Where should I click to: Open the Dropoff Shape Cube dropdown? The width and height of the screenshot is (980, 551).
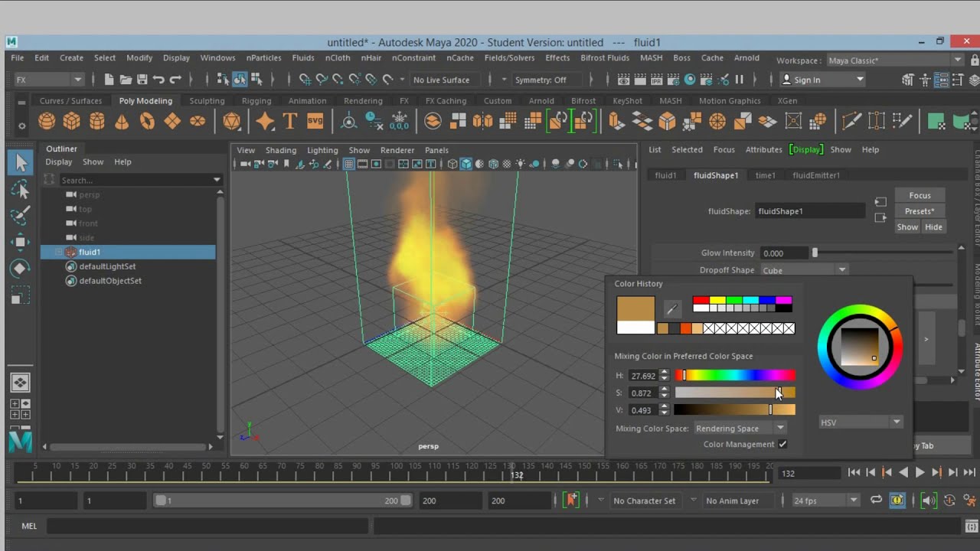click(804, 270)
